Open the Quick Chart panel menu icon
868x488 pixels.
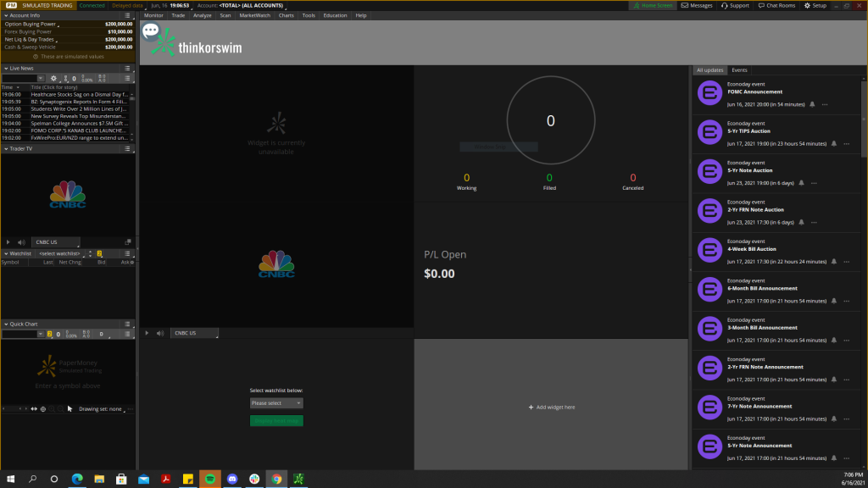127,324
